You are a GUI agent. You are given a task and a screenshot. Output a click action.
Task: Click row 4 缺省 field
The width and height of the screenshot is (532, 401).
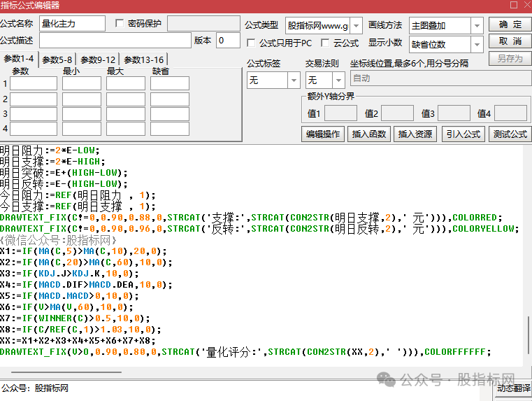(170, 129)
